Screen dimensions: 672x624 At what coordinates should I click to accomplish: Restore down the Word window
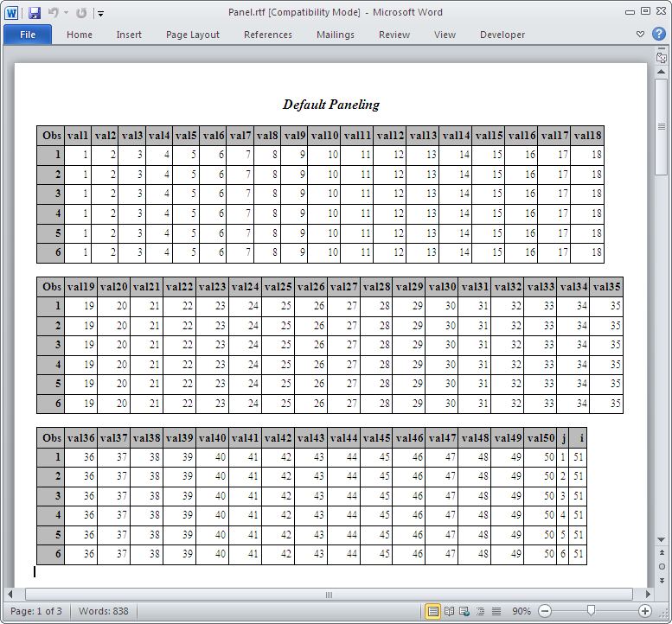(x=645, y=11)
